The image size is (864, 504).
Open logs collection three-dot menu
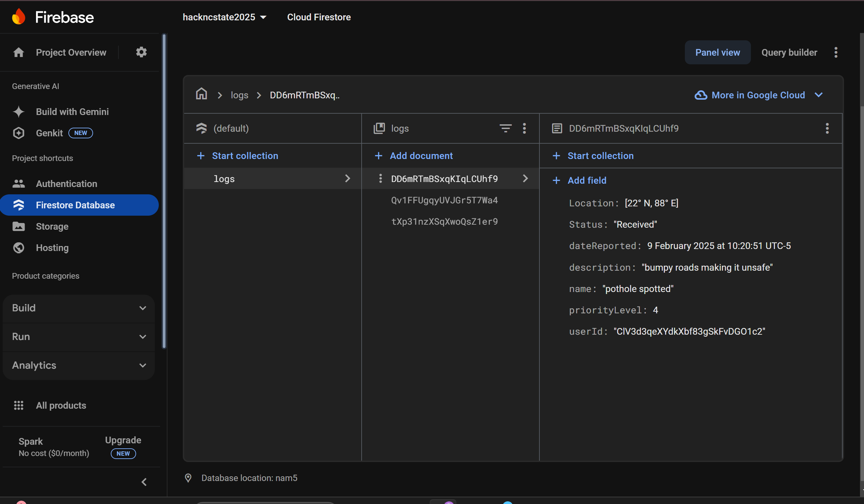[x=524, y=128]
